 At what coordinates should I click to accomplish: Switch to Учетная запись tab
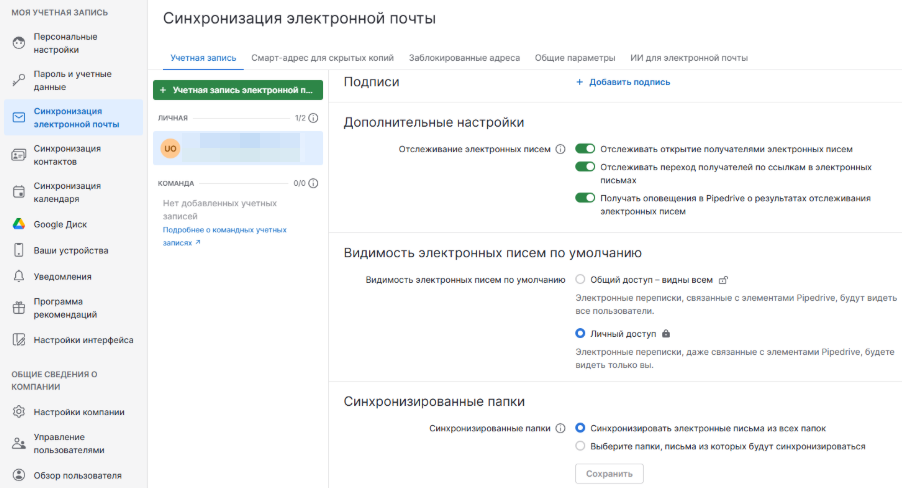tap(203, 58)
